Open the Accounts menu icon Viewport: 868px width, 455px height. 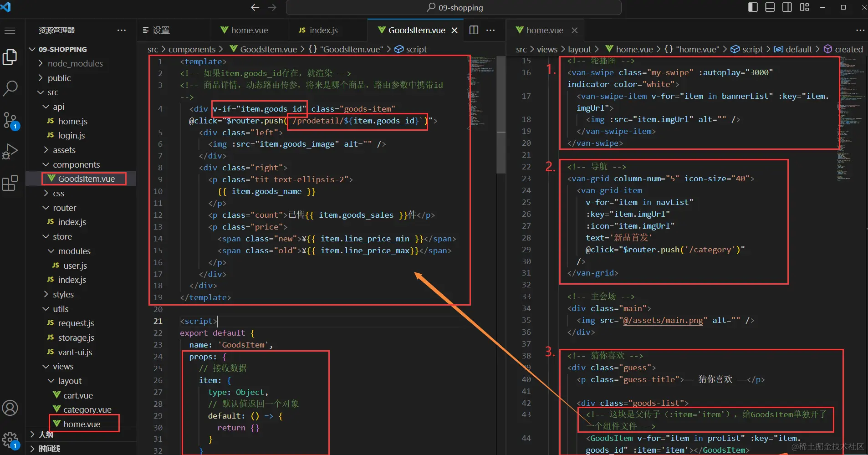pyautogui.click(x=10, y=408)
